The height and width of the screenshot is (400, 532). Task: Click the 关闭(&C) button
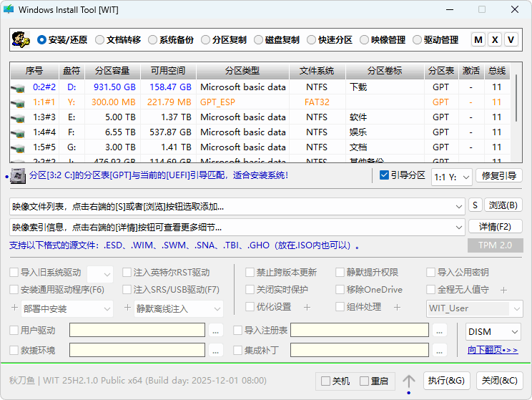(499, 380)
